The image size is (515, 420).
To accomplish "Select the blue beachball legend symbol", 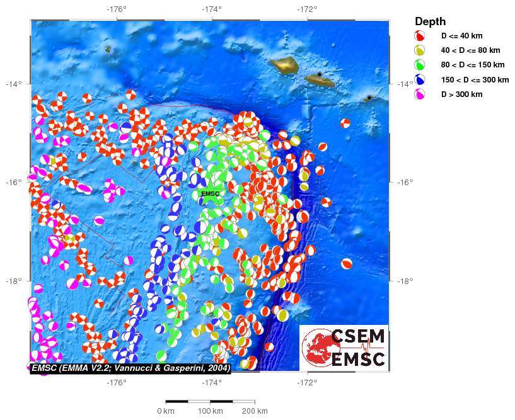I will pos(419,79).
